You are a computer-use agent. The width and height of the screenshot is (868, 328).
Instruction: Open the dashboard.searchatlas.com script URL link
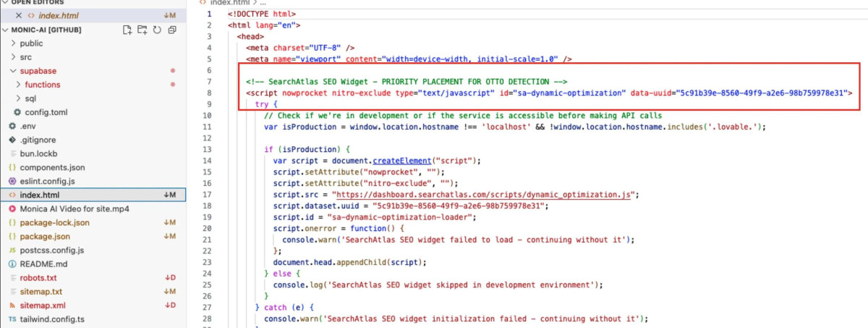[486, 195]
